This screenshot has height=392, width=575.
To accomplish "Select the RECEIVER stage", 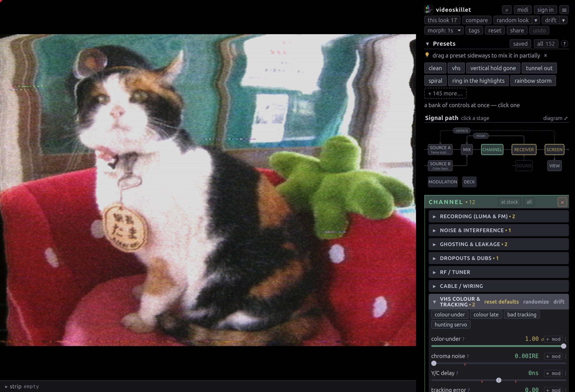I will [524, 150].
